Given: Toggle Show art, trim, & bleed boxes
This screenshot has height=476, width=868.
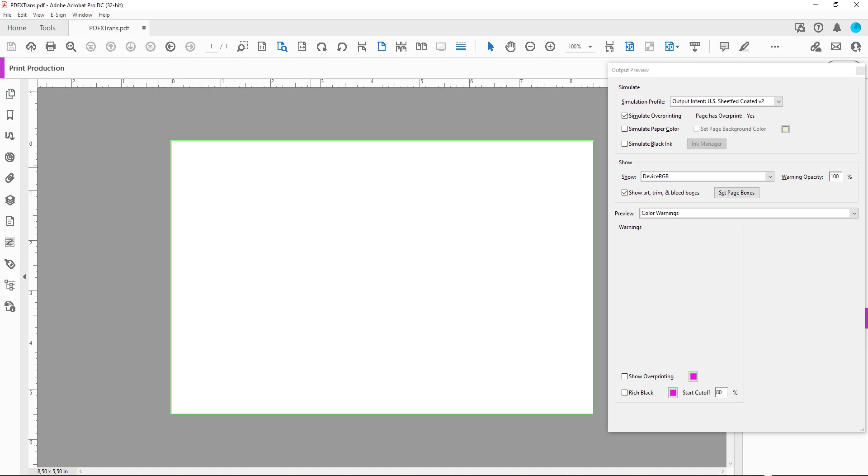Looking at the screenshot, I should [x=625, y=193].
